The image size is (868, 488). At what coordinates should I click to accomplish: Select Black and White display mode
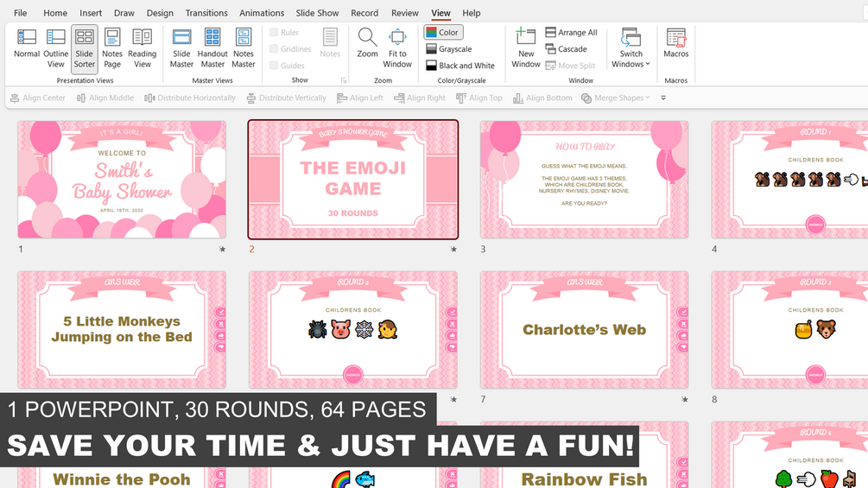[x=460, y=66]
